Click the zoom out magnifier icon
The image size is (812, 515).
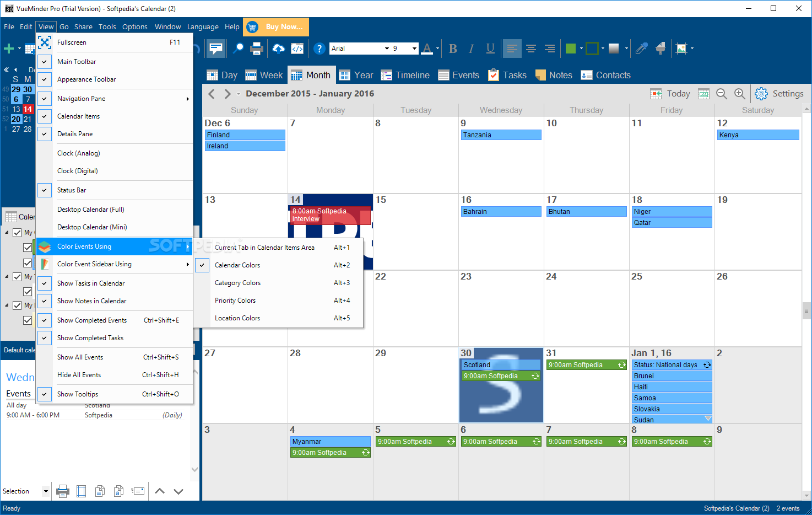click(722, 94)
